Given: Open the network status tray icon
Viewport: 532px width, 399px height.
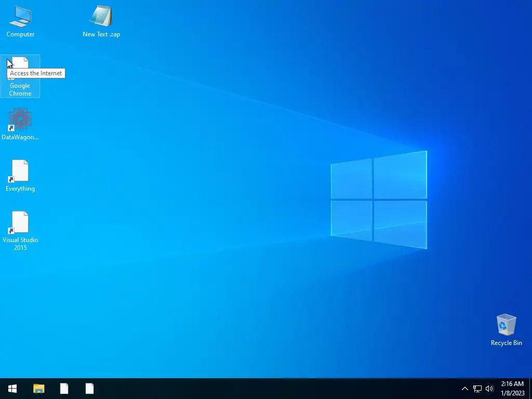Looking at the screenshot, I should (477, 389).
